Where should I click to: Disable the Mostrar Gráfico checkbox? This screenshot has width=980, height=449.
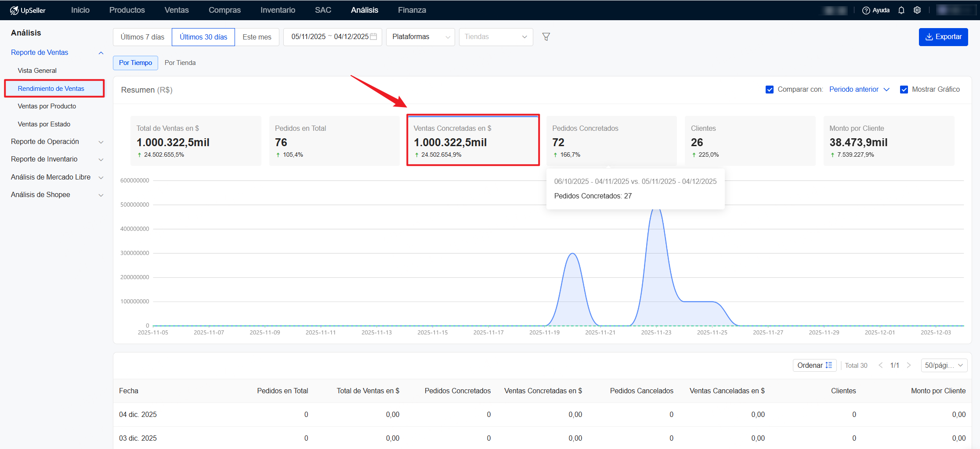pyautogui.click(x=904, y=90)
